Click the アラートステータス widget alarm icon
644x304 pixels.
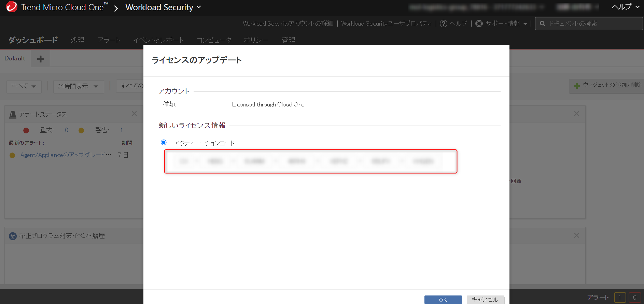point(13,114)
